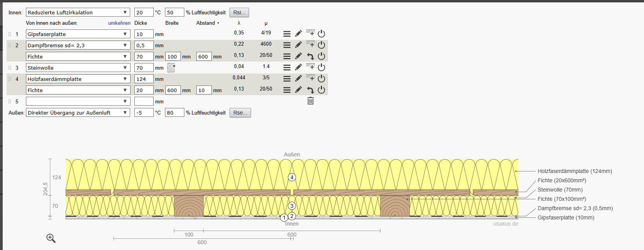Open the Abstand column header menu
644x250 pixels.
[208, 23]
